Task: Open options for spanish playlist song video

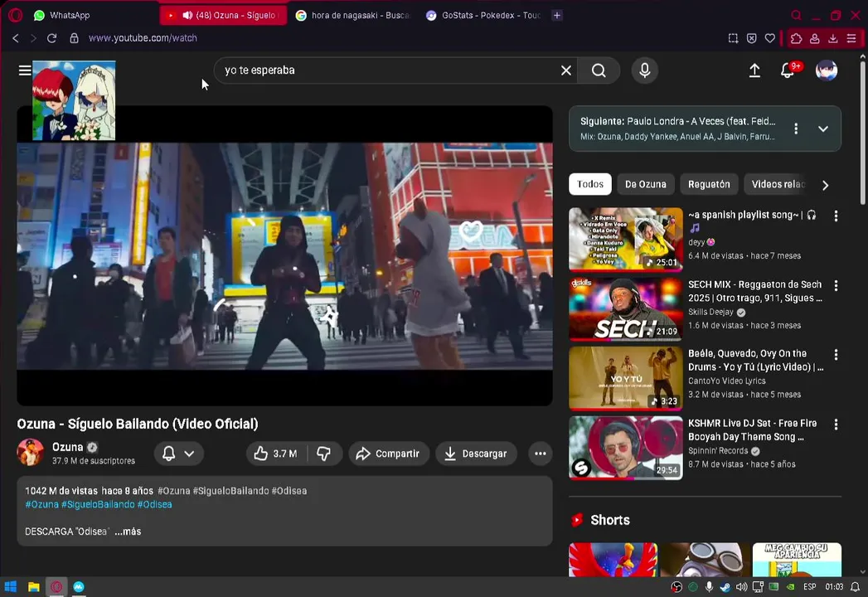Action: point(836,216)
